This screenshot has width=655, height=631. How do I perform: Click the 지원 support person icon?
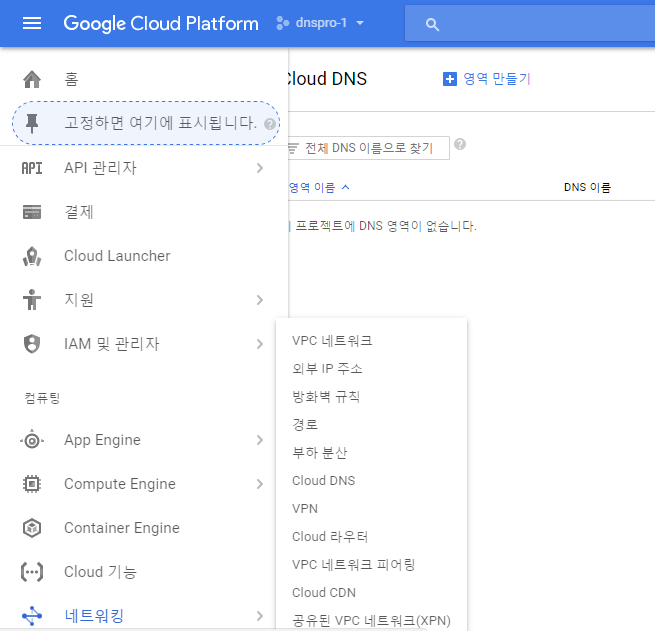(x=32, y=299)
